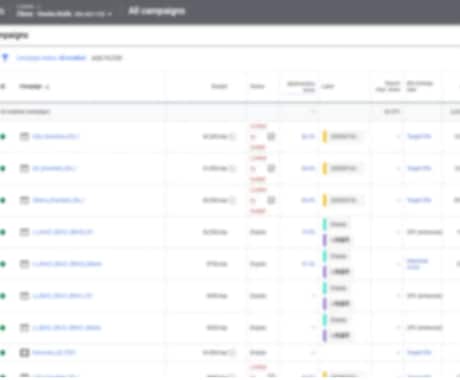The image size is (460, 380).
Task: Open optimization score link in first row
Action: (x=308, y=136)
